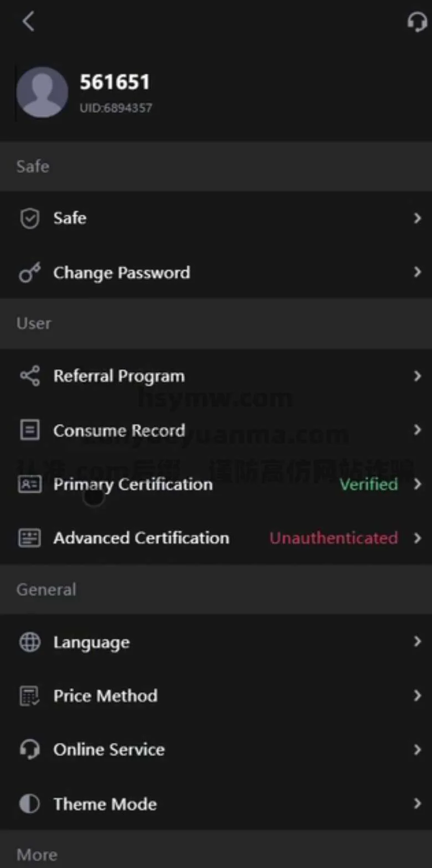Click the Change Password key icon

[29, 273]
